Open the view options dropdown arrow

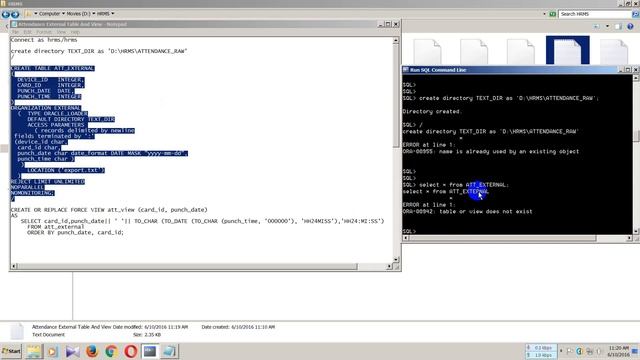tap(607, 27)
